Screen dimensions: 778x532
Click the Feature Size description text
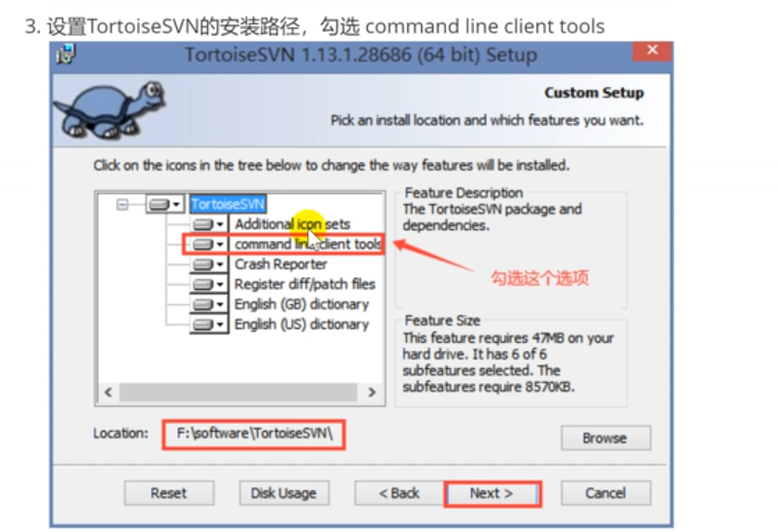click(x=508, y=362)
